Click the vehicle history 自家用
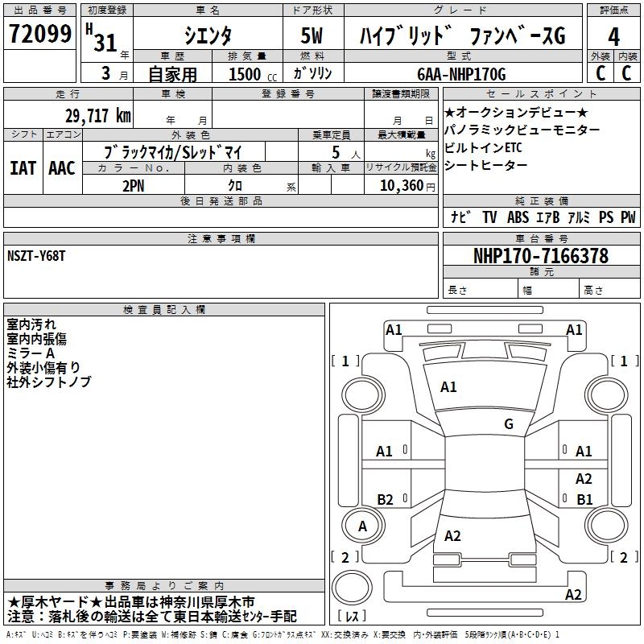Image resolution: width=644 pixels, height=644 pixels. 172,74
